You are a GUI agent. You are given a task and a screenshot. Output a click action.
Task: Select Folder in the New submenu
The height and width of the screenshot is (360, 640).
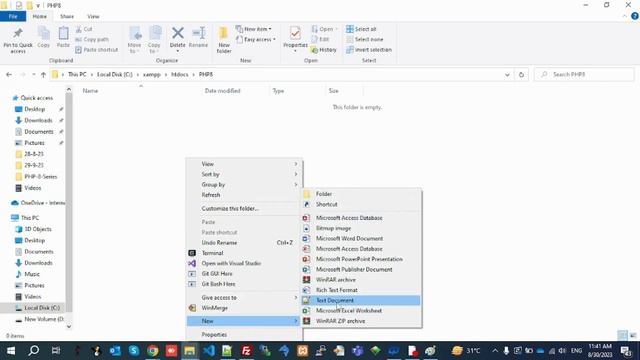(x=361, y=194)
